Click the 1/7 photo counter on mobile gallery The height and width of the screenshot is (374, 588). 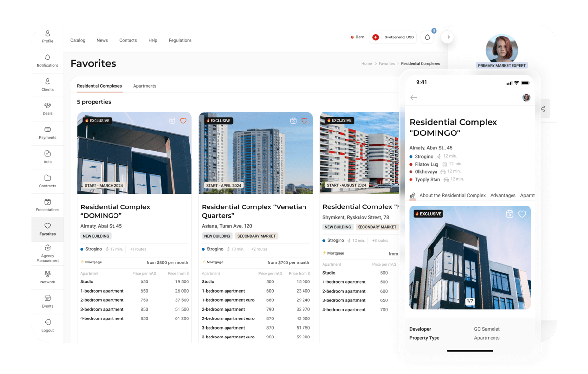469,301
